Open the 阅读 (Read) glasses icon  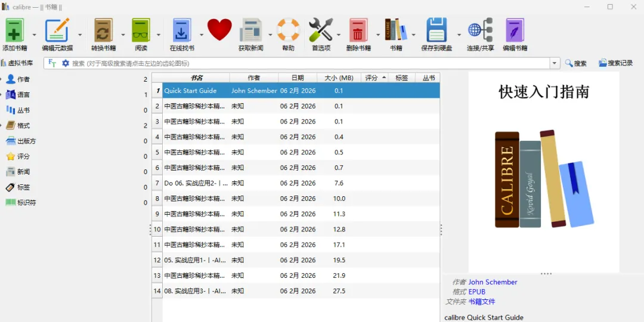point(141,30)
